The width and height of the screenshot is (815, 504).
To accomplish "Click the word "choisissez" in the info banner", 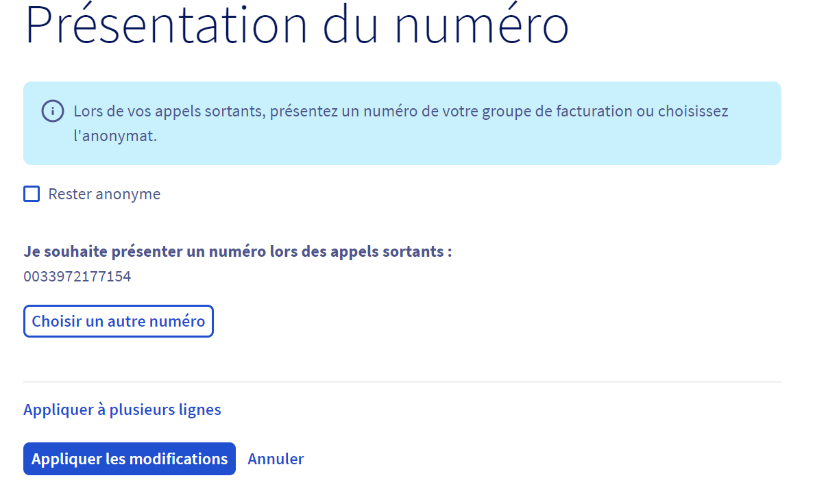I will (693, 111).
